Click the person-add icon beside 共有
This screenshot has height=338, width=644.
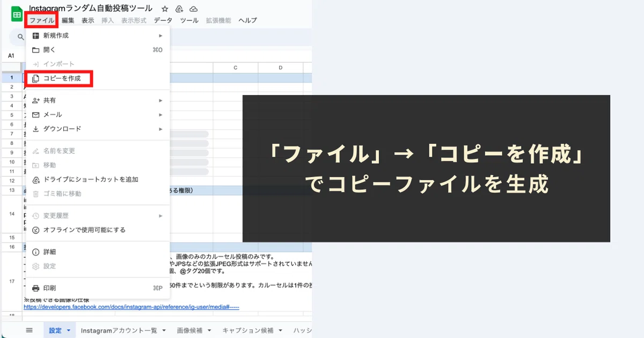pos(36,100)
